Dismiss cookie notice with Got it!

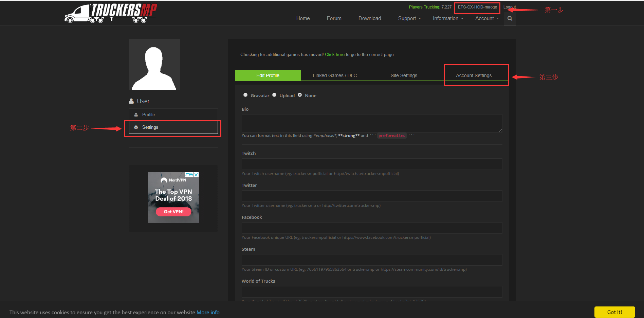[614, 312]
